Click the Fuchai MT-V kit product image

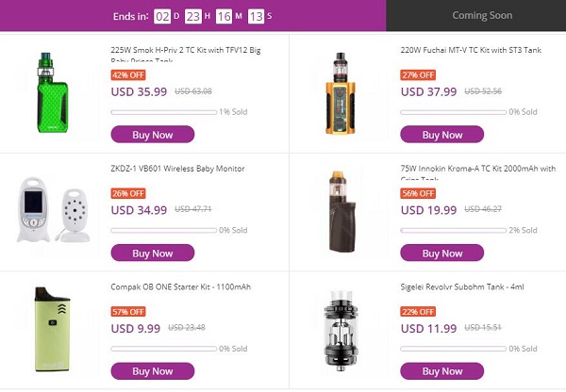pos(341,92)
